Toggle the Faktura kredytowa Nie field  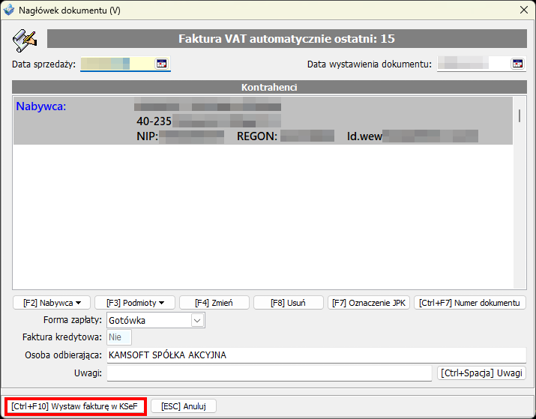pyautogui.click(x=119, y=337)
